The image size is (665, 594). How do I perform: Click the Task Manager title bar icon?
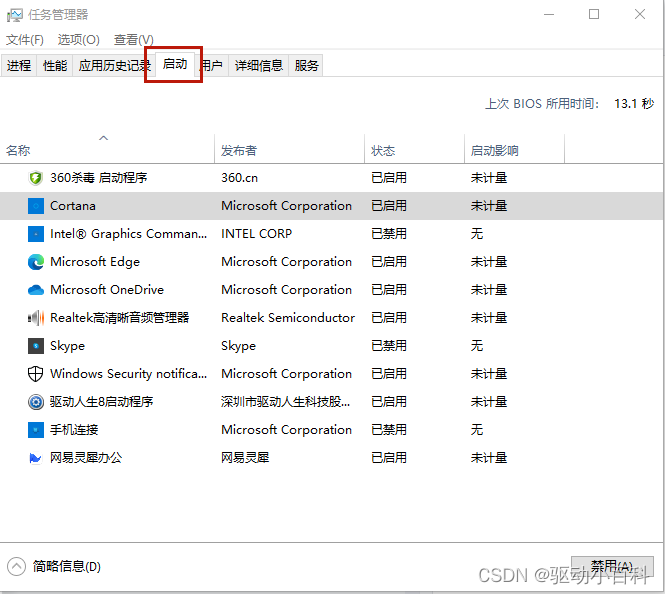coord(14,15)
